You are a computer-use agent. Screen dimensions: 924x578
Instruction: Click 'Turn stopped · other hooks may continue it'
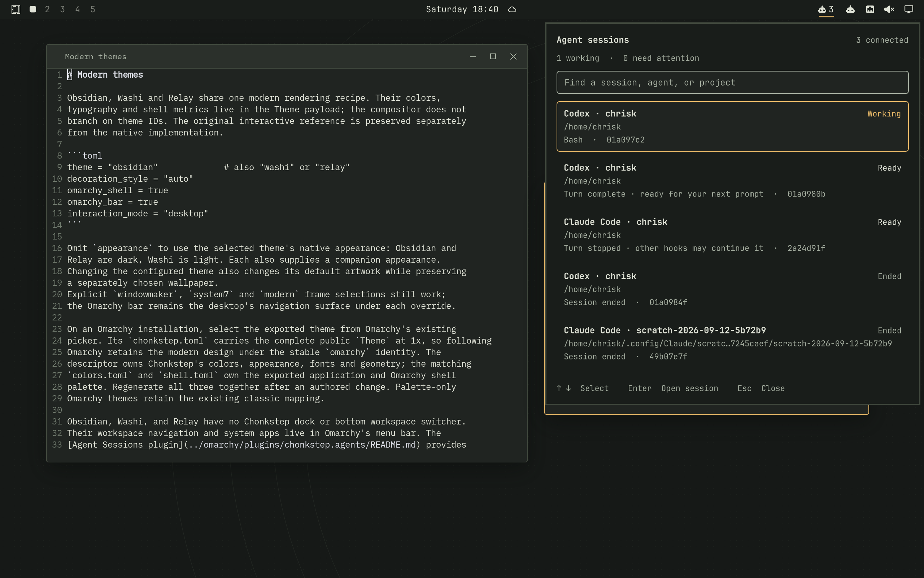click(x=664, y=249)
